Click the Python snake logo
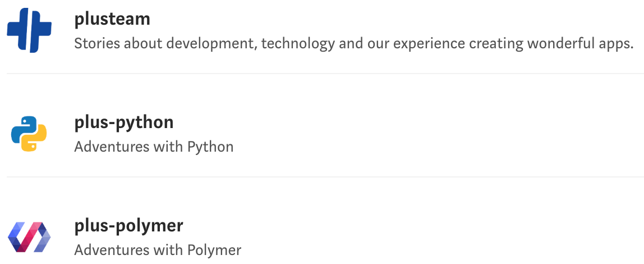This screenshot has width=644, height=264. [29, 134]
